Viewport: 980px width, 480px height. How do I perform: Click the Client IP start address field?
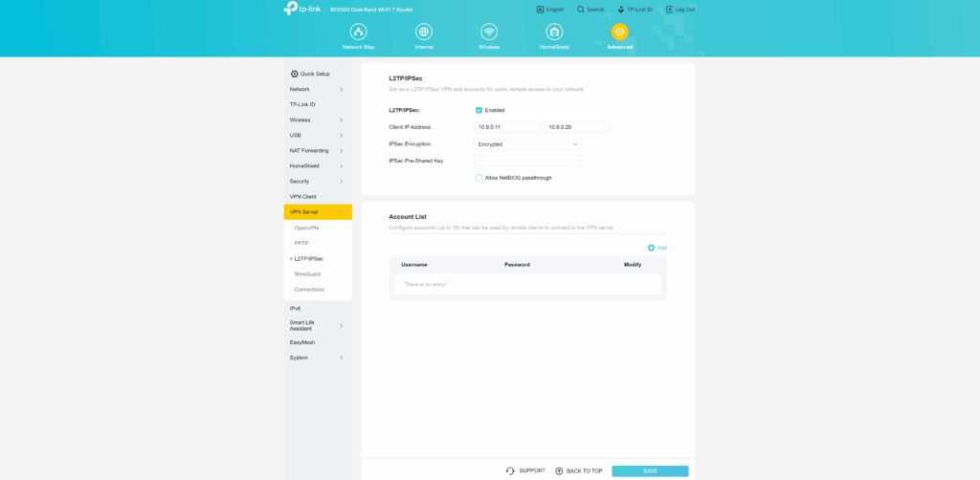[507, 127]
